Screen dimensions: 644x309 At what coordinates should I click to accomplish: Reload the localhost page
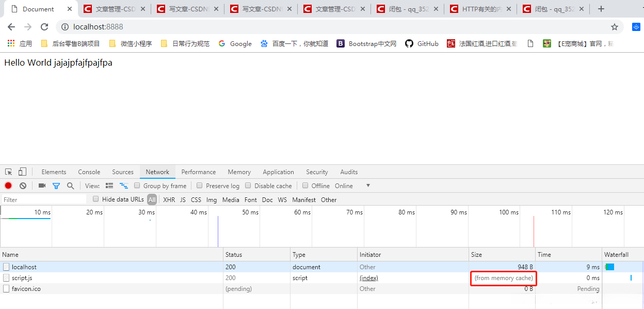coord(44,27)
